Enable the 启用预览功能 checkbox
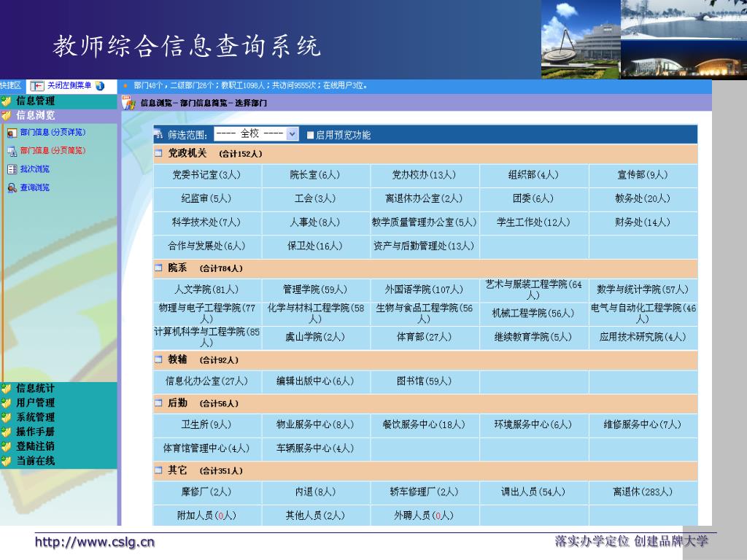 (x=310, y=135)
